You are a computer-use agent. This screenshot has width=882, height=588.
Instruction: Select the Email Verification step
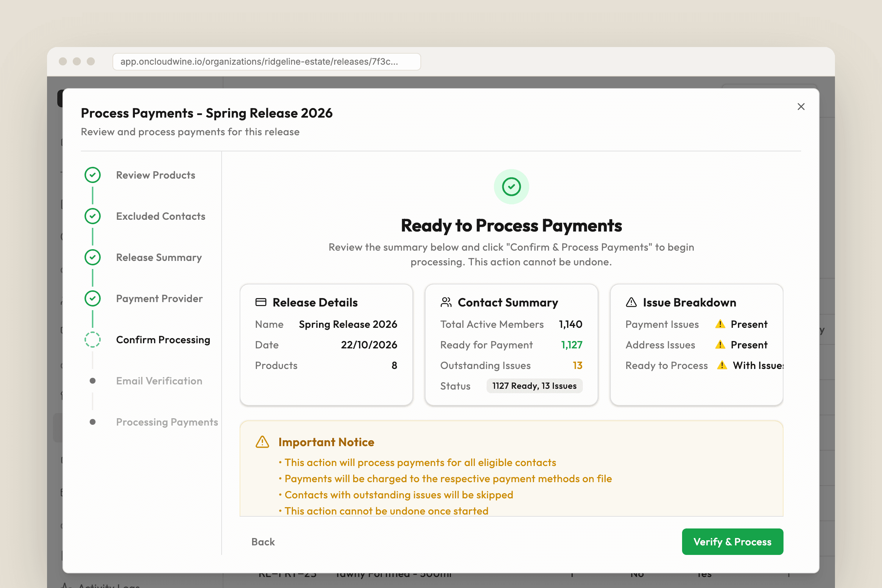pyautogui.click(x=159, y=381)
